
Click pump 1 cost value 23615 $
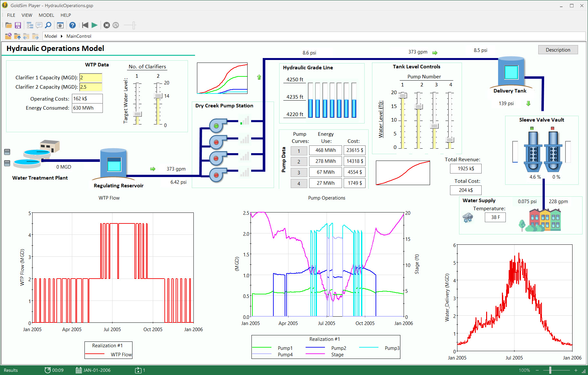click(355, 150)
